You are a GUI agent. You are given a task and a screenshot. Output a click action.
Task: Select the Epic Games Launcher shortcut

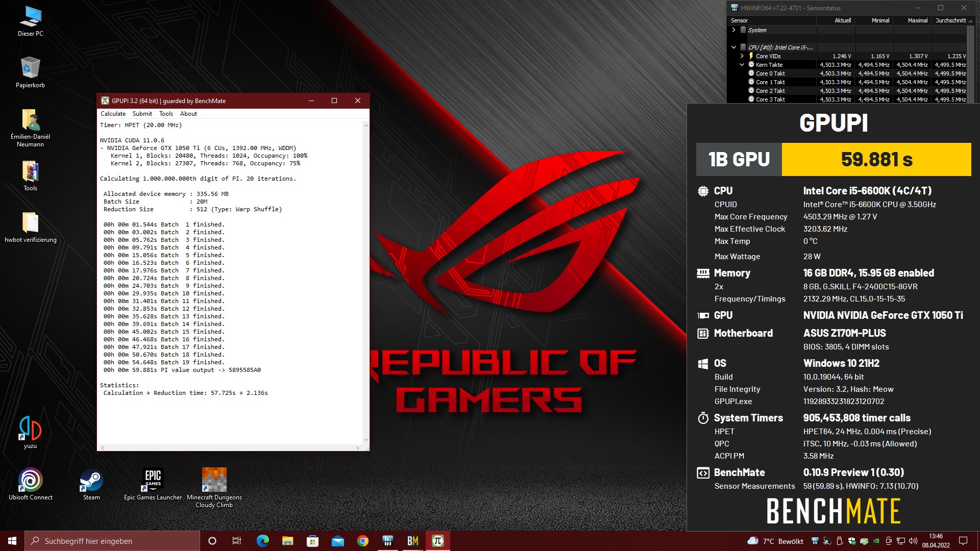pos(153,484)
